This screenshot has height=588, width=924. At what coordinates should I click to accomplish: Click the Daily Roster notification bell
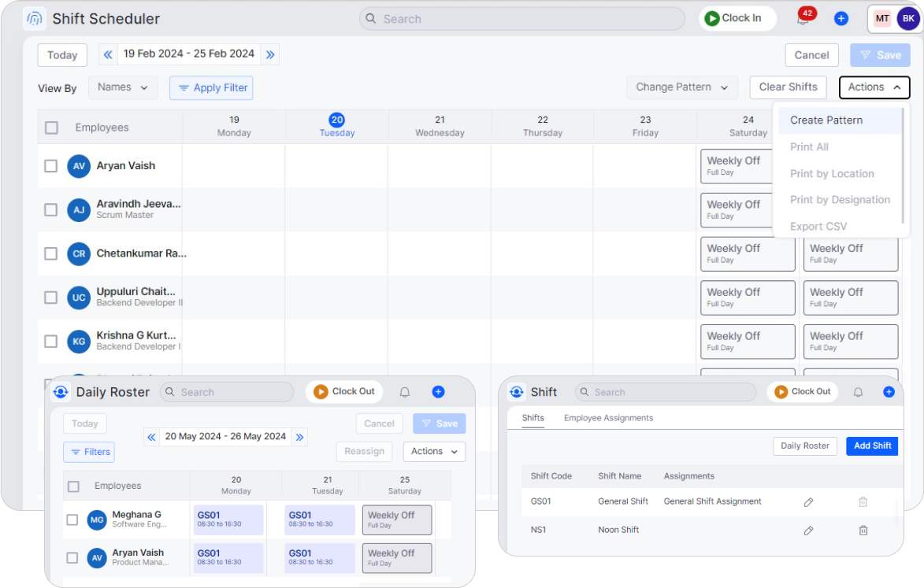[405, 392]
